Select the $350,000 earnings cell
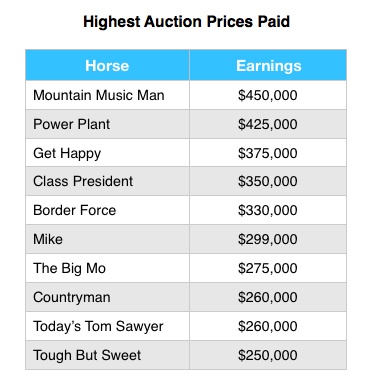The height and width of the screenshot is (390, 366). 268,181
